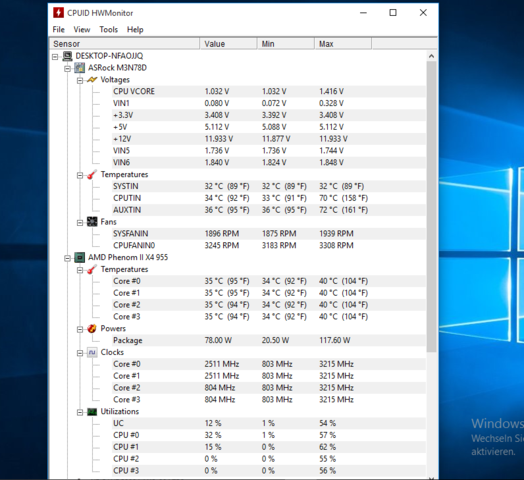Image resolution: width=524 pixels, height=480 pixels.
Task: Click the 3245 RPM CPUFANIN0 value
Action: click(222, 246)
